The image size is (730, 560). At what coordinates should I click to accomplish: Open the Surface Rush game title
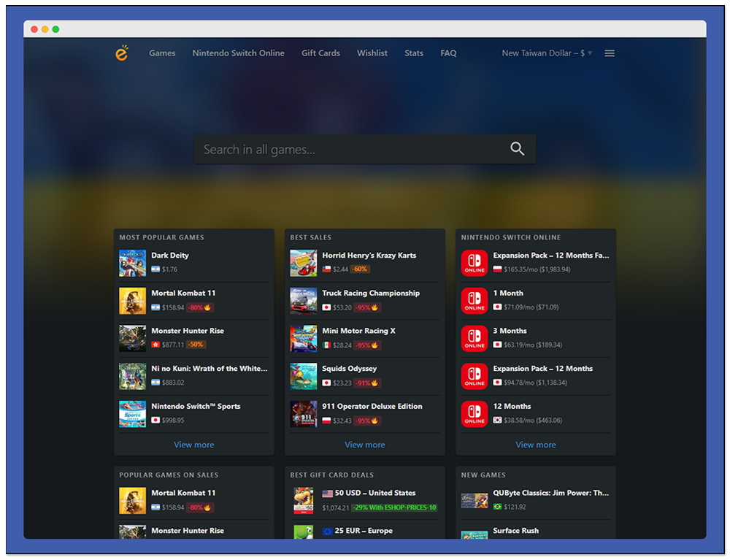click(516, 531)
